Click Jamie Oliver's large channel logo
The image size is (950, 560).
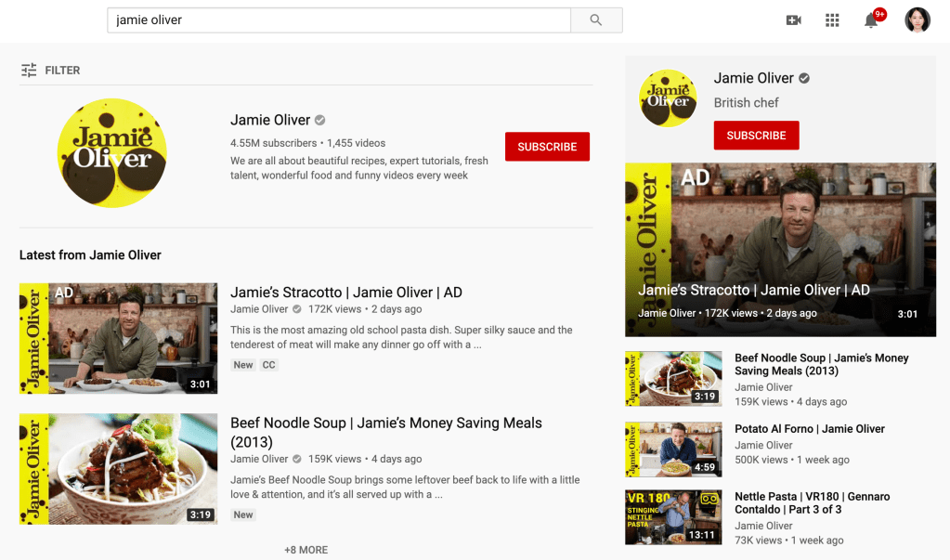pos(112,153)
